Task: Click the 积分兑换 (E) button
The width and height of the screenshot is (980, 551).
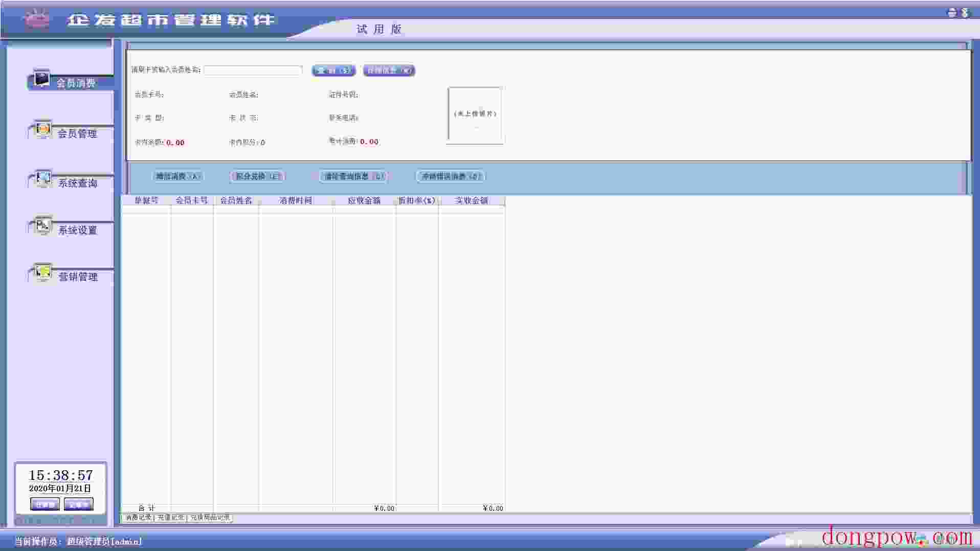Action: click(x=257, y=176)
